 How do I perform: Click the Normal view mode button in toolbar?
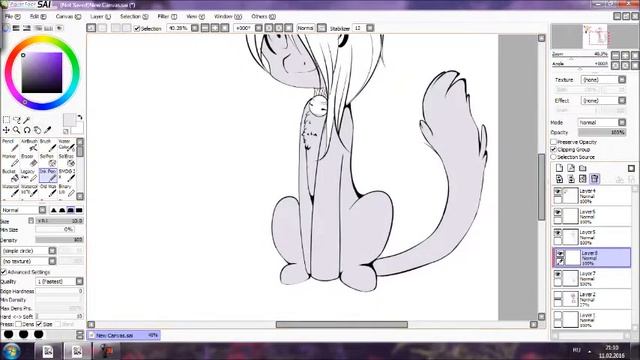[x=305, y=28]
